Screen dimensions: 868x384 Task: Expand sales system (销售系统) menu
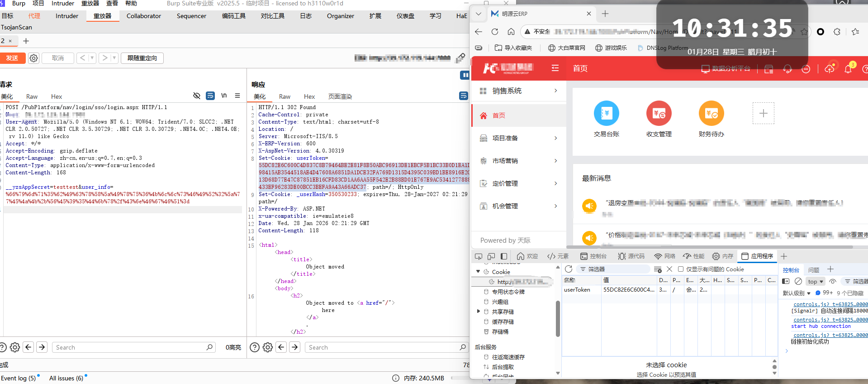(519, 91)
